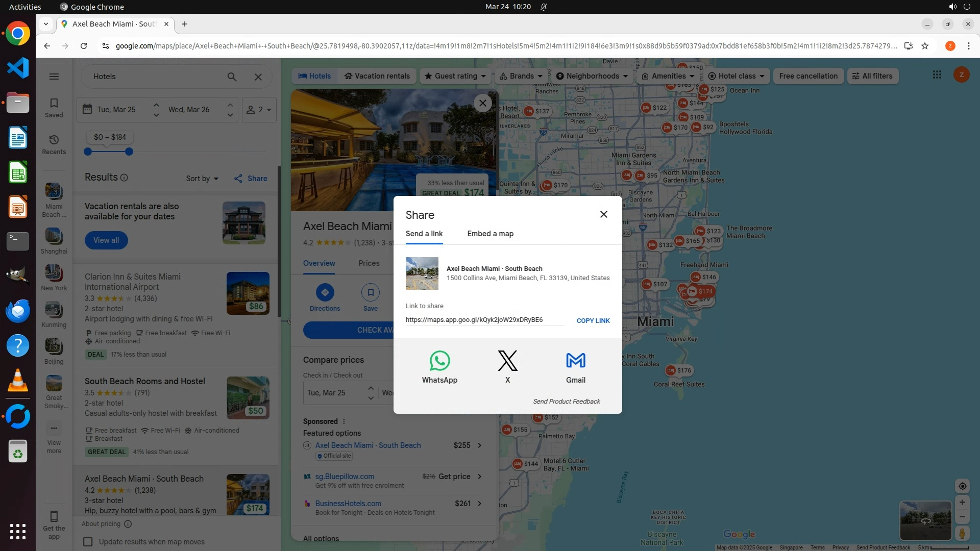Switch to Embed a map tab
This screenshot has width=980, height=551.
point(490,234)
